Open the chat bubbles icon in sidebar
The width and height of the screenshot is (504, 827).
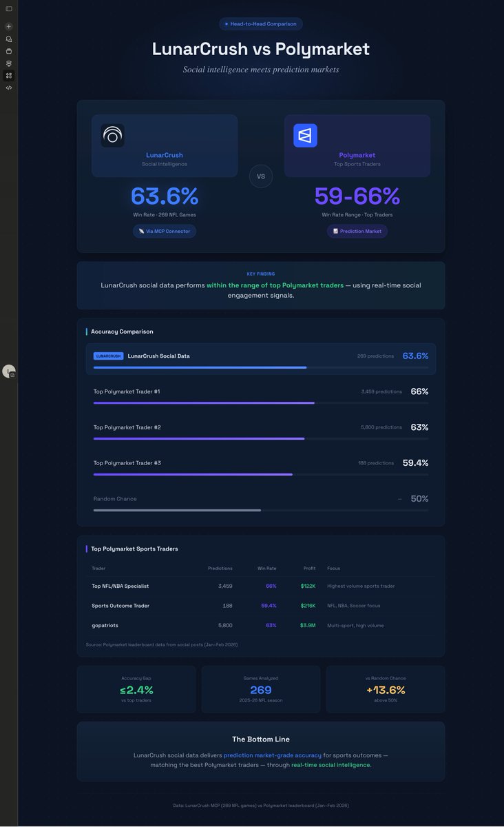click(9, 39)
